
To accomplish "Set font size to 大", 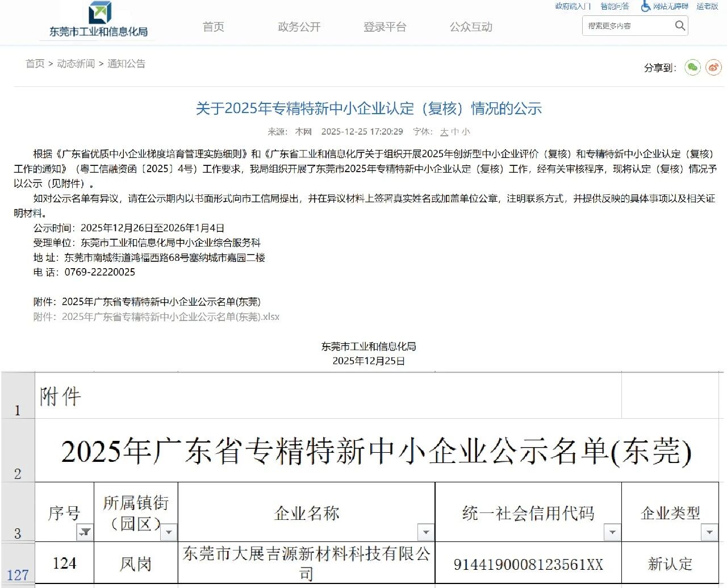I will pos(444,132).
